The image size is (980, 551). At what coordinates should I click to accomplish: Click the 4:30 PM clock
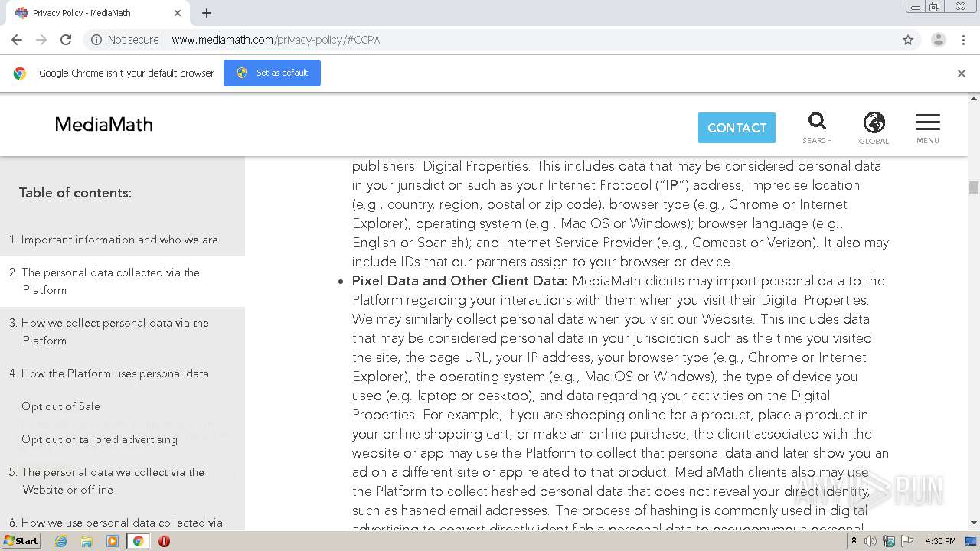[941, 541]
